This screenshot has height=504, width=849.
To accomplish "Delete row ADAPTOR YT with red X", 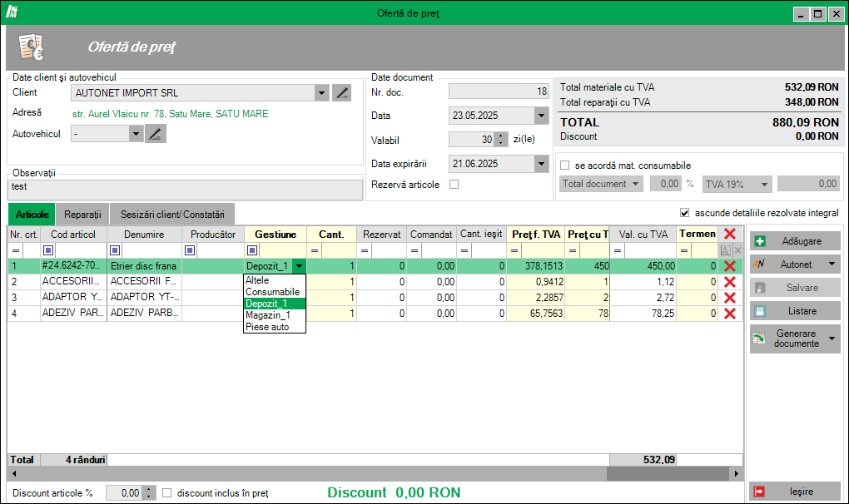I will [730, 298].
